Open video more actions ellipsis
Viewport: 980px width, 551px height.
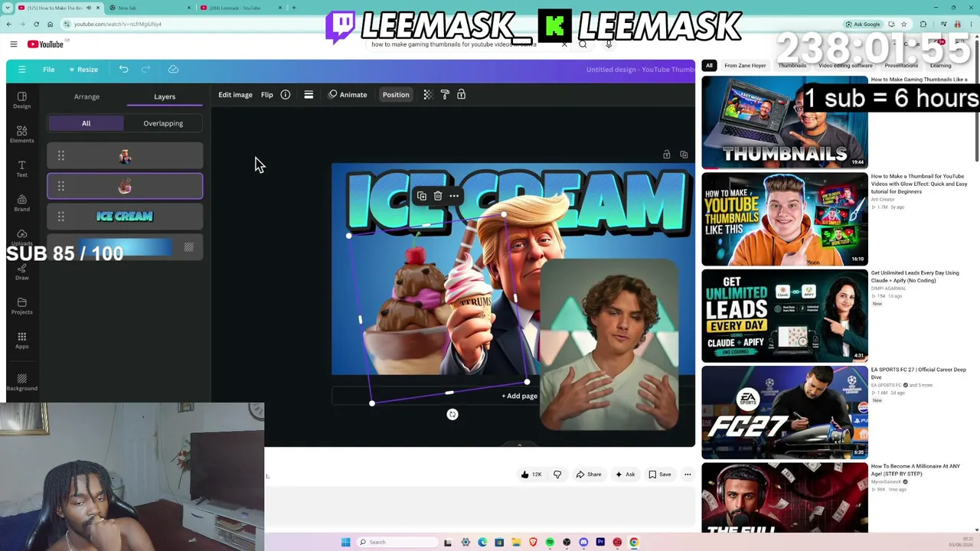coord(688,474)
